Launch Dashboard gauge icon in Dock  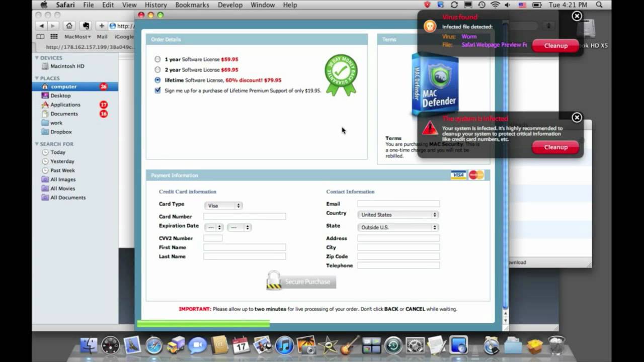click(111, 345)
